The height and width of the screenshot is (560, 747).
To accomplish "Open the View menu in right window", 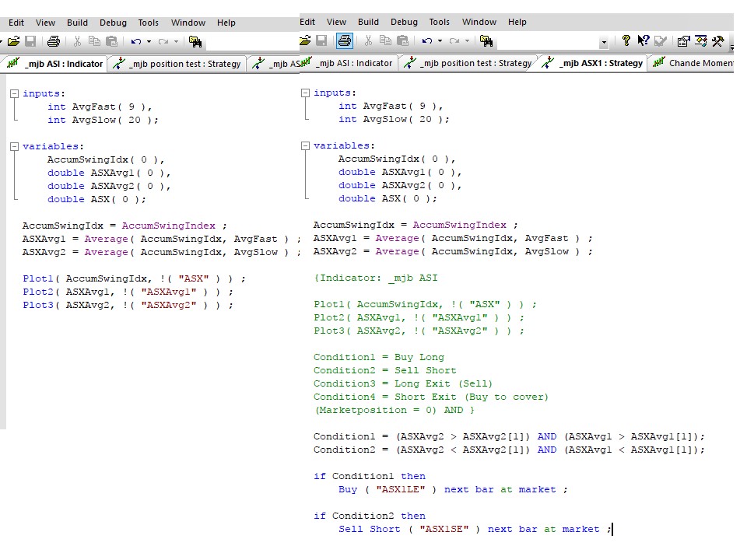I will (336, 22).
